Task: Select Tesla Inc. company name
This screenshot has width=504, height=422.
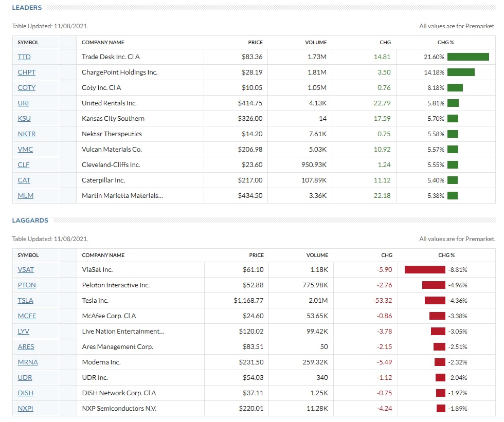Action: coord(95,301)
